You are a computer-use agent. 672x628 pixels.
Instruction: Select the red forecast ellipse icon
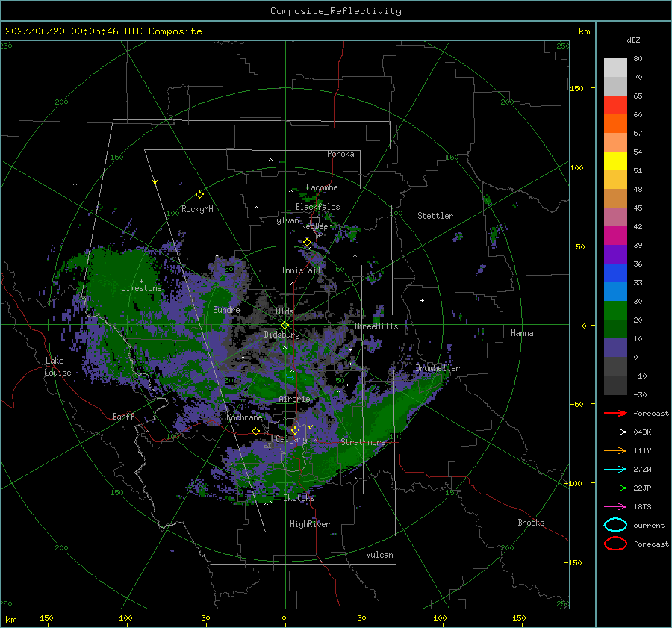(x=615, y=544)
